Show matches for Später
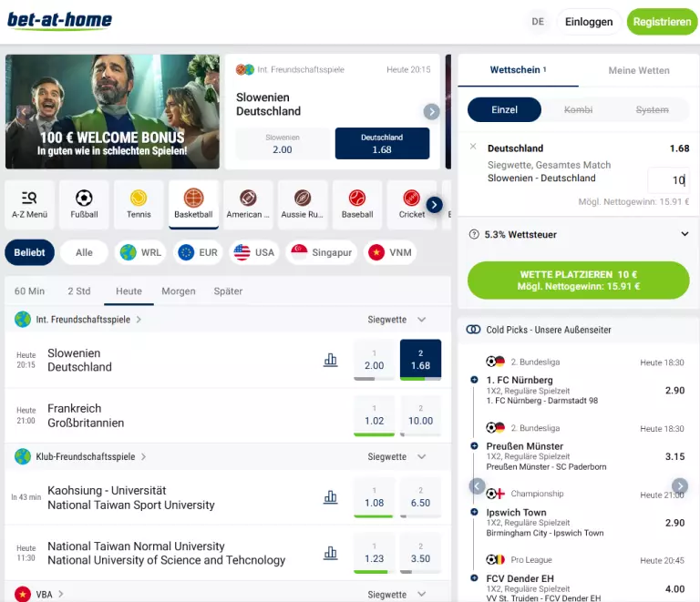 pos(228,291)
